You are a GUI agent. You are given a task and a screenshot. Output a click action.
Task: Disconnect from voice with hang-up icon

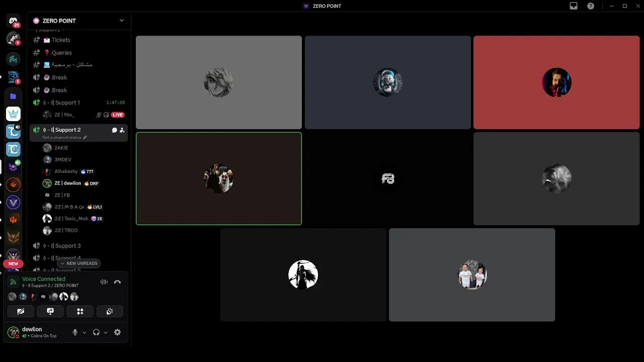click(x=117, y=282)
